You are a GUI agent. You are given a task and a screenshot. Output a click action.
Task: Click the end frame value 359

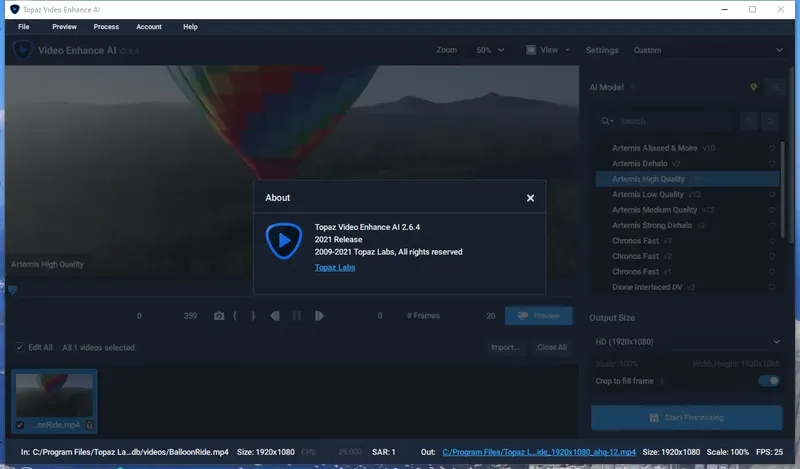(190, 316)
